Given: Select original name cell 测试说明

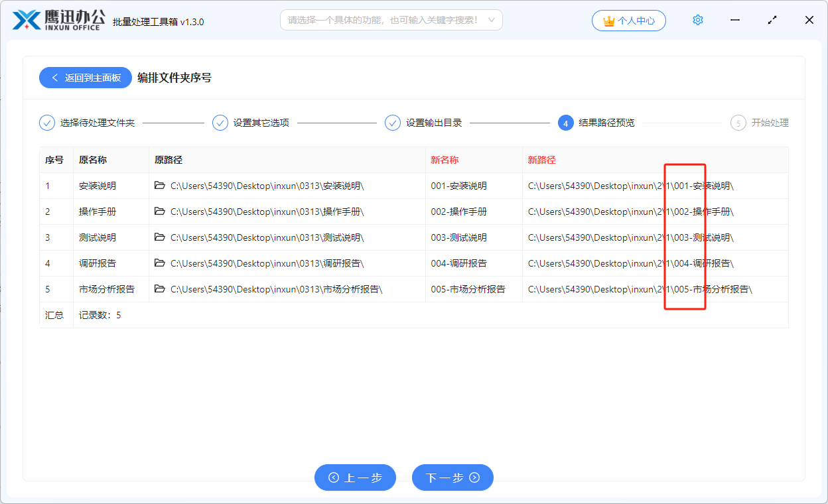Looking at the screenshot, I should (x=98, y=237).
